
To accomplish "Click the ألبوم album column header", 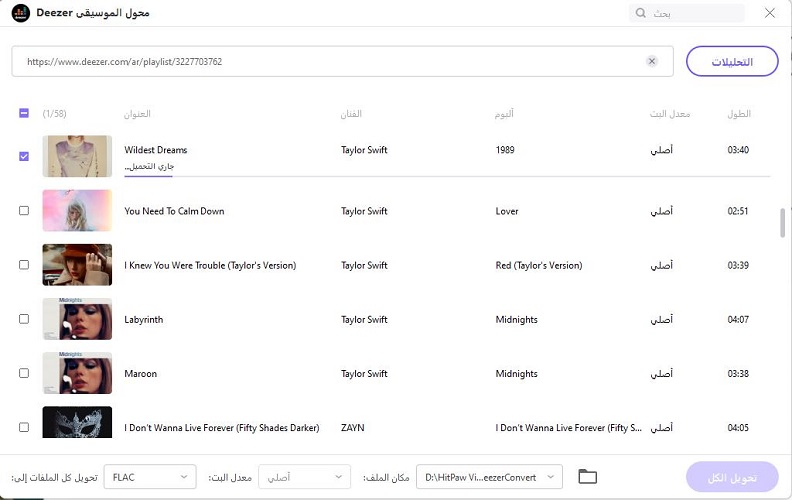I will point(504,114).
